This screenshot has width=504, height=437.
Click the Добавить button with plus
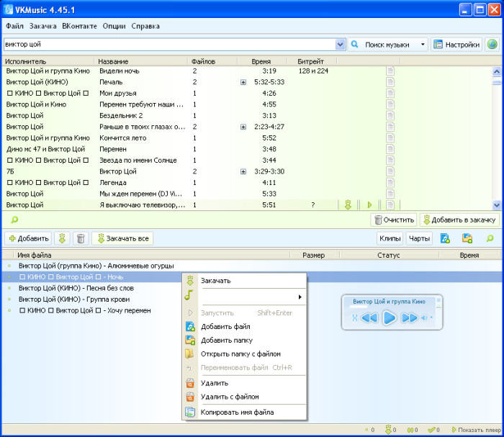(x=29, y=238)
